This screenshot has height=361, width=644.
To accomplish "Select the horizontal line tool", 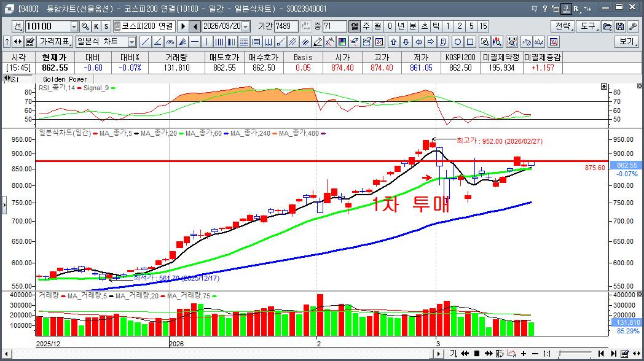I will pyautogui.click(x=195, y=41).
